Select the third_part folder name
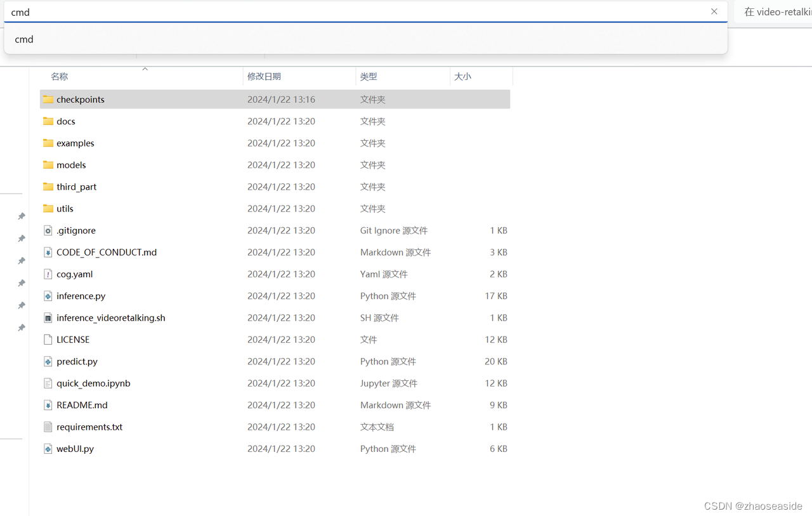The width and height of the screenshot is (812, 516). coord(77,187)
